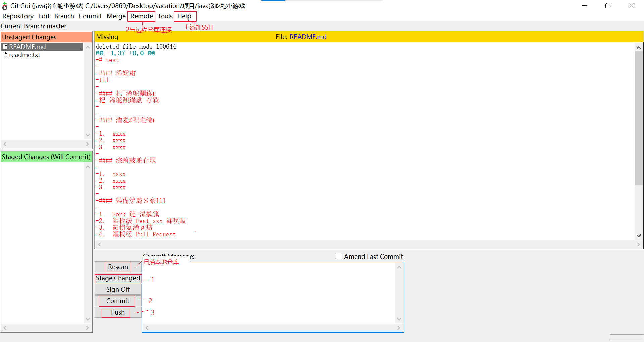Click Staged Changes scroll left arrow
The height and width of the screenshot is (342, 644).
[x=5, y=328]
